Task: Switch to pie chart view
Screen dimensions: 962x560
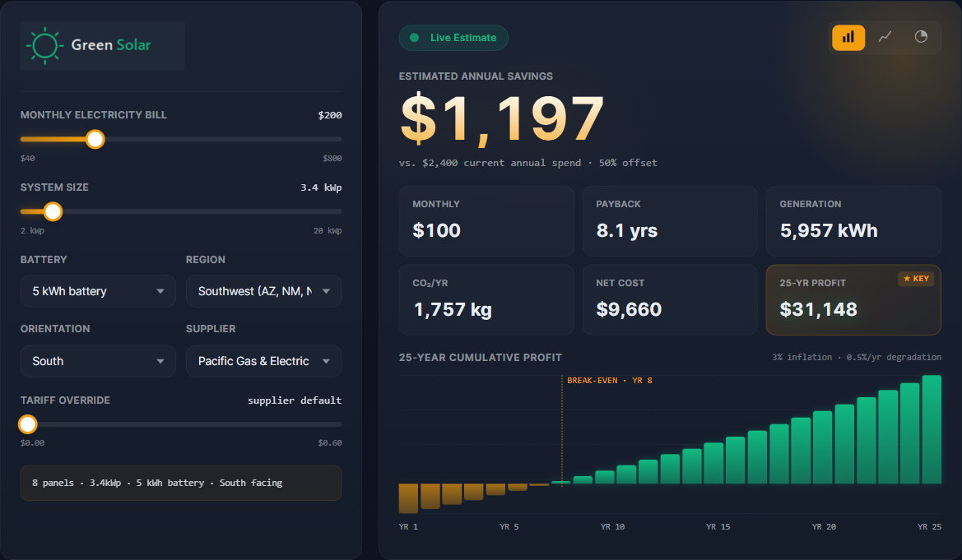Action: 921,37
